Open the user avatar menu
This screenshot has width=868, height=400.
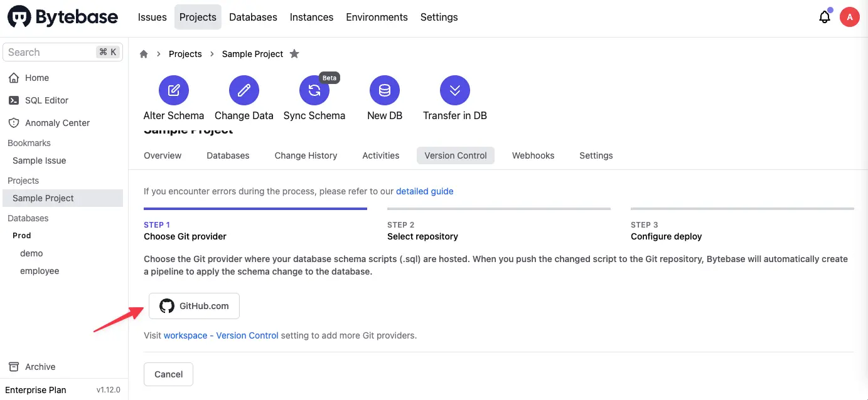(850, 17)
